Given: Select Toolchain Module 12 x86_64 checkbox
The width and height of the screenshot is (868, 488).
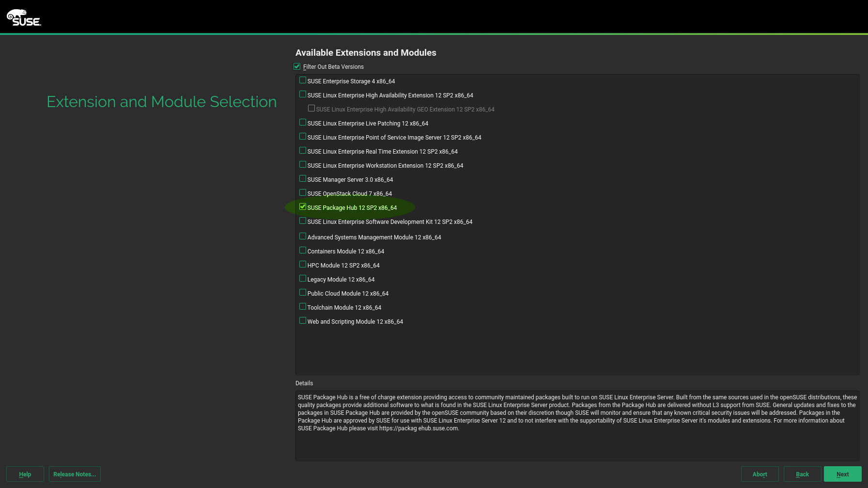Looking at the screenshot, I should tap(303, 307).
